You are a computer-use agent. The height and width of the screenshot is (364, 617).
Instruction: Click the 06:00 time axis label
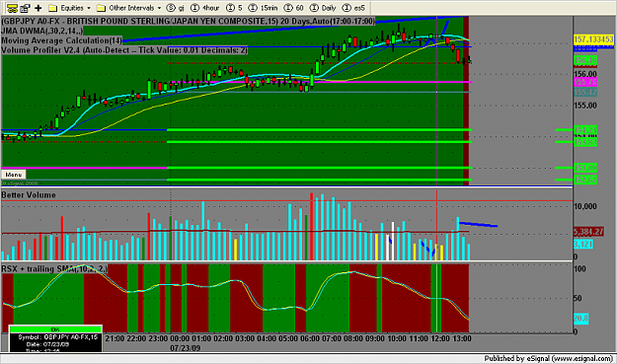pyautogui.click(x=310, y=338)
